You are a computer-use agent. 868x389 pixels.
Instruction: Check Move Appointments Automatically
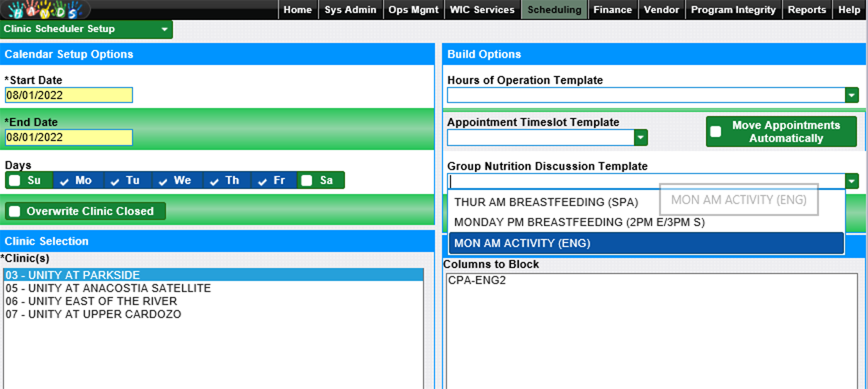(x=716, y=132)
